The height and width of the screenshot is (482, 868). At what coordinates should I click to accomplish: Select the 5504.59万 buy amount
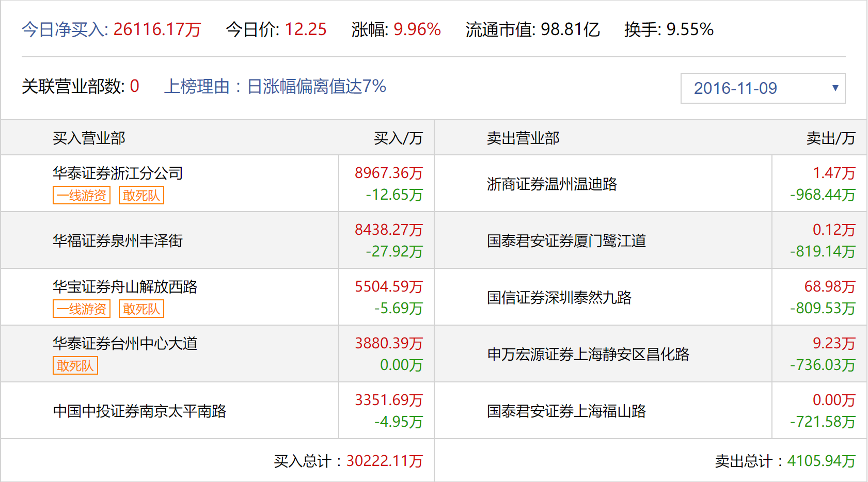[x=389, y=286]
